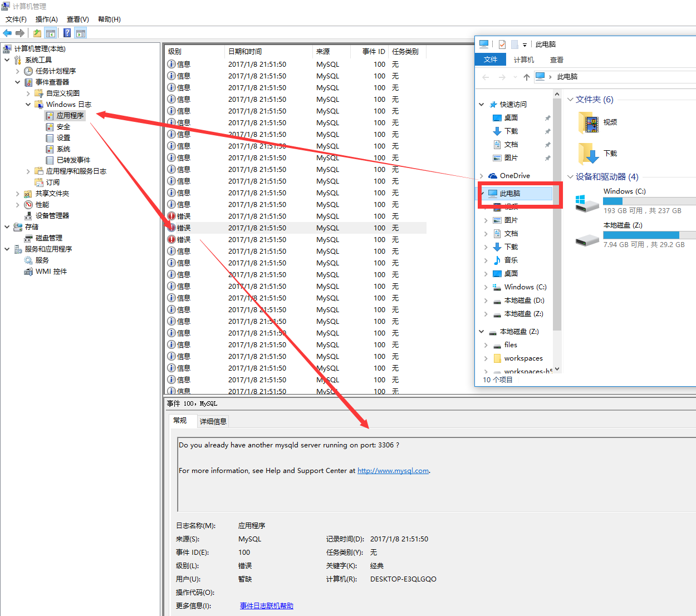The width and height of the screenshot is (696, 616).
Task: Select the 设备管理器 icon in the tree
Action: (x=29, y=215)
